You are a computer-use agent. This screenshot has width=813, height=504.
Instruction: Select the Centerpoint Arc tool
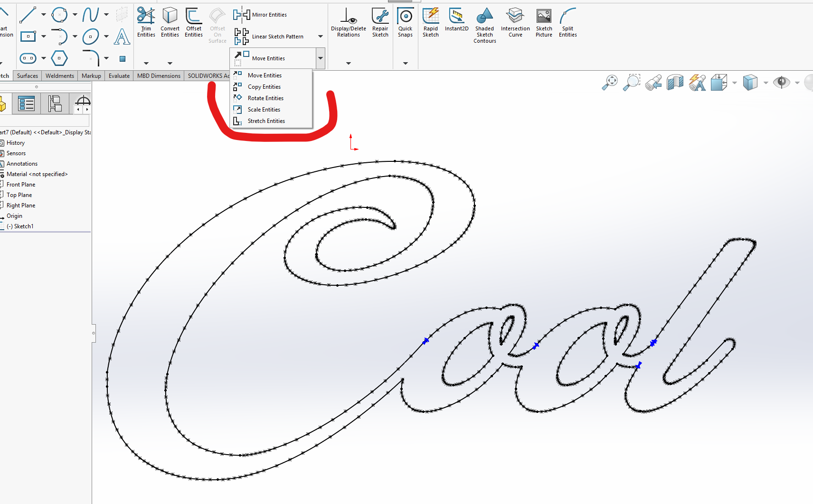point(59,36)
